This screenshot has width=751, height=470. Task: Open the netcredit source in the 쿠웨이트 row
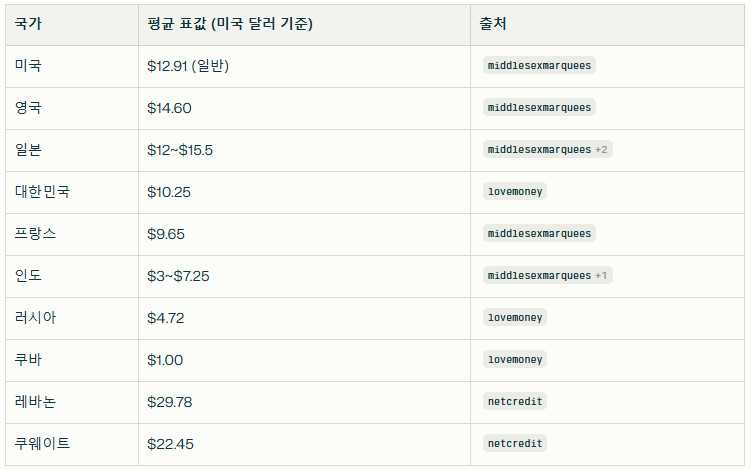[515, 444]
